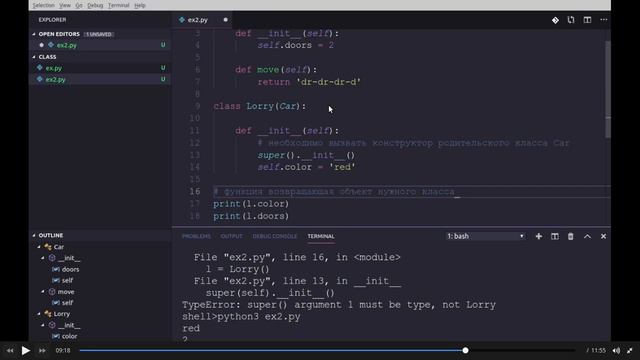The width and height of the screenshot is (640, 360).
Task: Close the terminal panel
Action: coord(603,236)
